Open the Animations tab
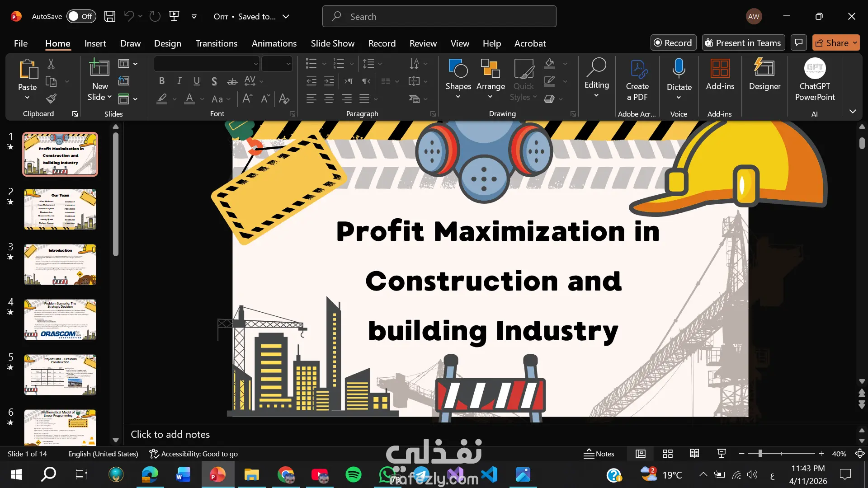Viewport: 868px width, 488px height. (x=274, y=43)
